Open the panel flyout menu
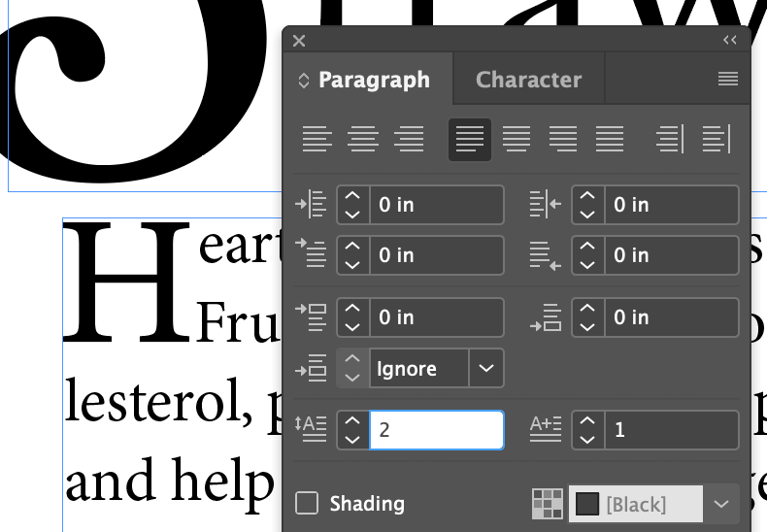The width and height of the screenshot is (767, 532). tap(728, 79)
